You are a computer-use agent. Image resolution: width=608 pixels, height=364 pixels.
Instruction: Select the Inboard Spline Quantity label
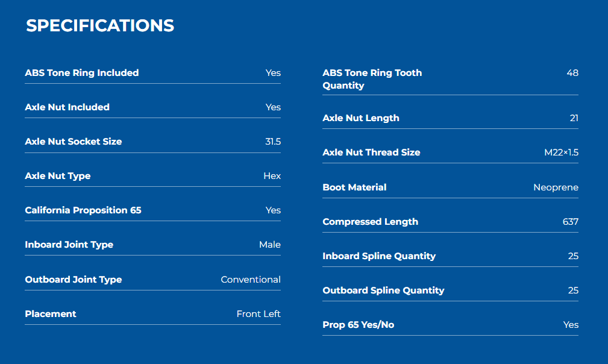click(x=379, y=256)
